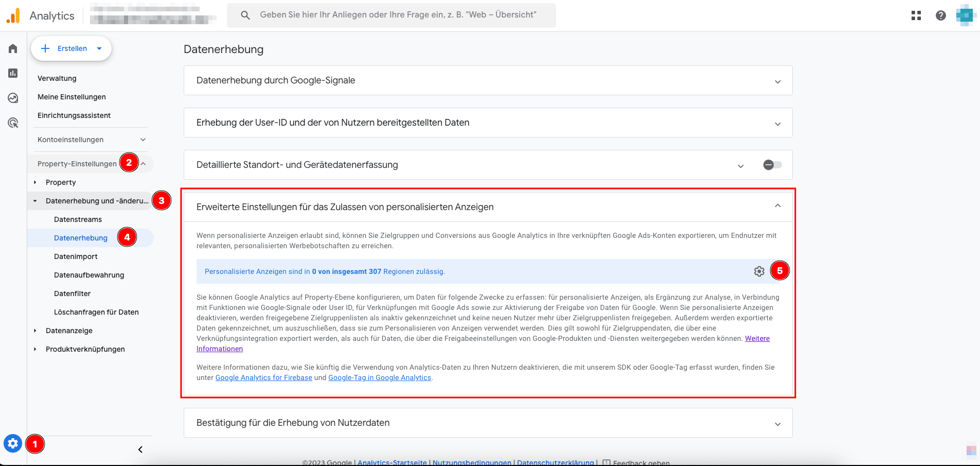Open the Explore icon in left rail
This screenshot has height=466, width=980.
pyautogui.click(x=13, y=98)
